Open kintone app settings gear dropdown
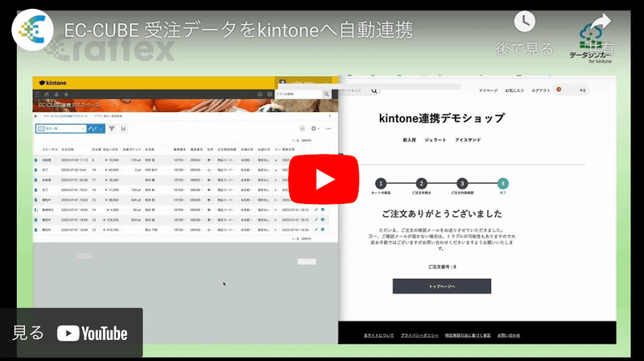 (315, 129)
